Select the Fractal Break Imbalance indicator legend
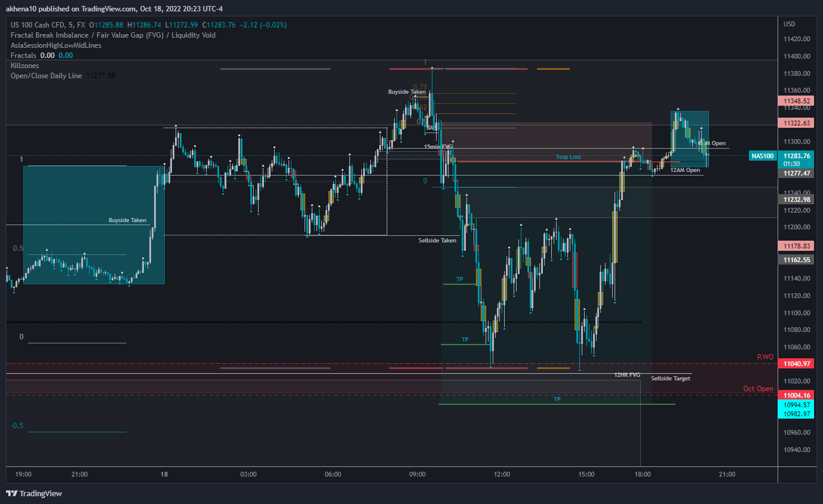The width and height of the screenshot is (823, 504). tap(113, 35)
